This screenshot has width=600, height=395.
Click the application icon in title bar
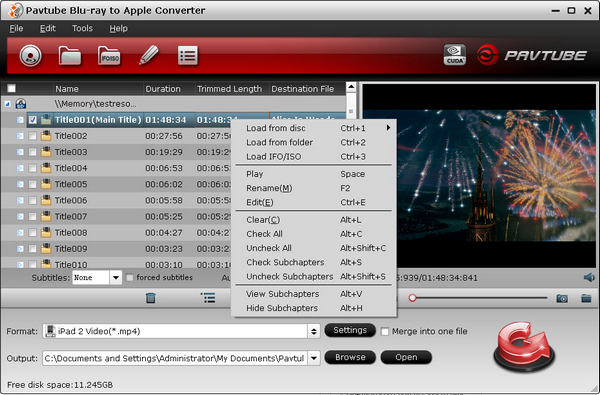pyautogui.click(x=15, y=10)
